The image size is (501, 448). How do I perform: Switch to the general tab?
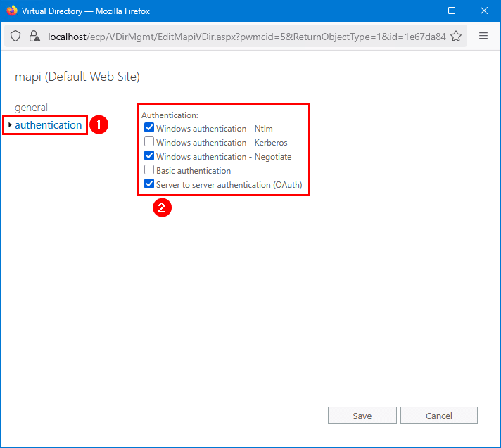coord(31,108)
